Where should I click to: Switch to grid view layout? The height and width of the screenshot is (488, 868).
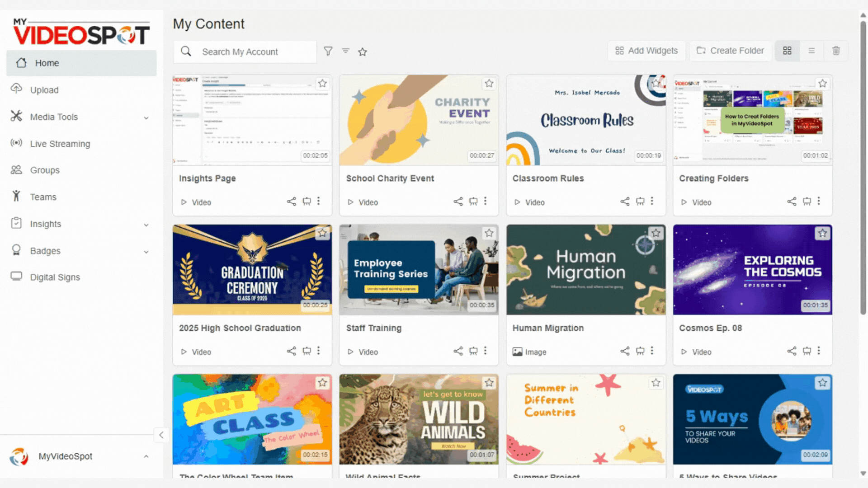787,51
